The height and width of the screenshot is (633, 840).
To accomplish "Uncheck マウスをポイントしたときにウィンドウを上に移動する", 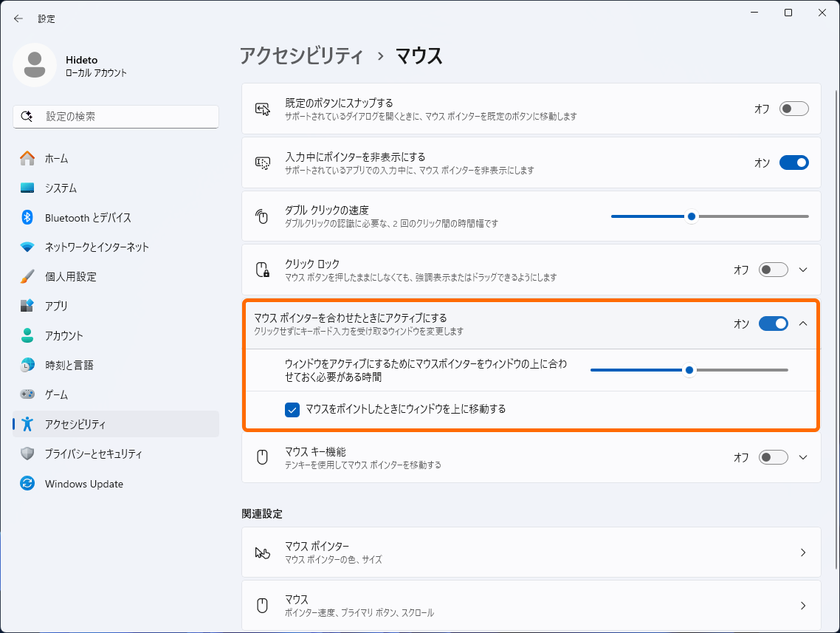I will coord(292,410).
